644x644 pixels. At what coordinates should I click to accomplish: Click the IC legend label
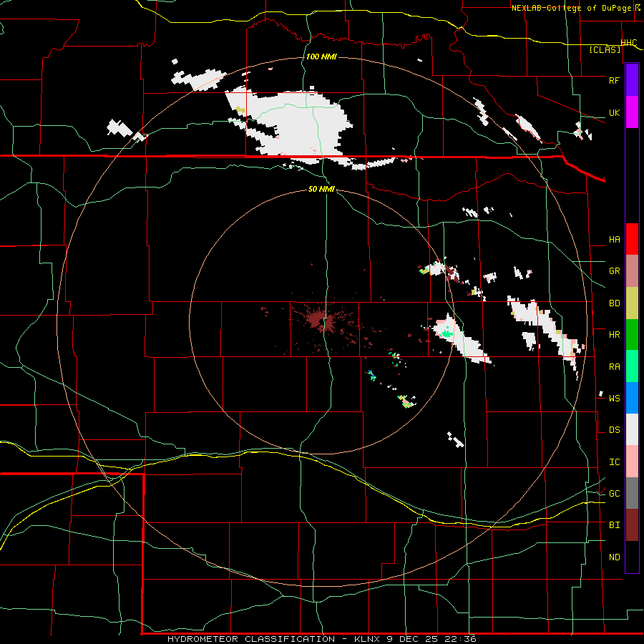tap(614, 462)
